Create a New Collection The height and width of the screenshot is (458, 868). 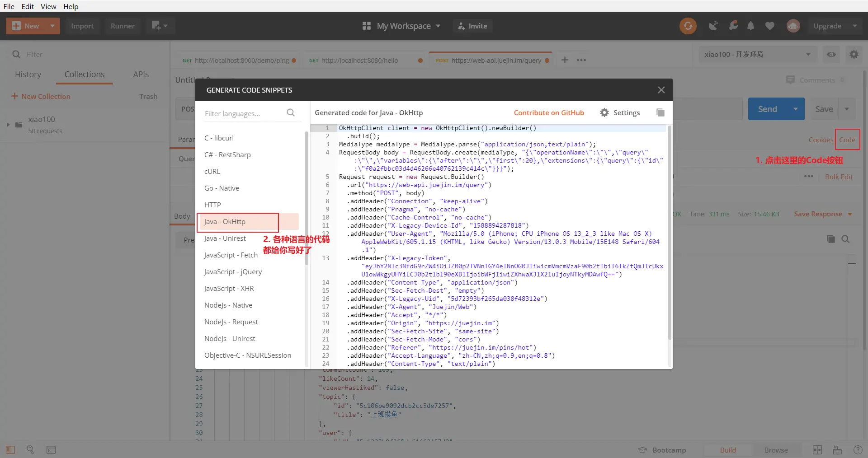[x=41, y=96]
